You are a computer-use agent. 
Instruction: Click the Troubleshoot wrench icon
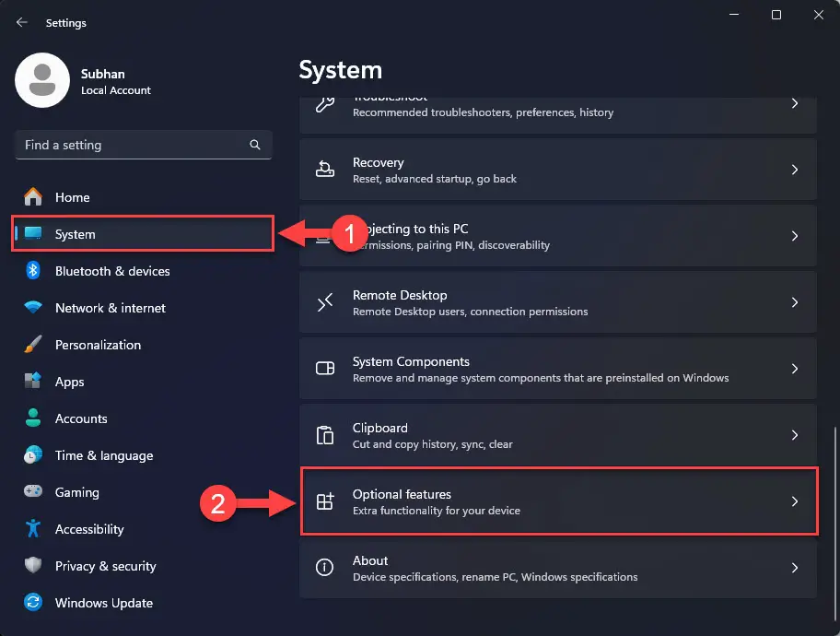324,104
